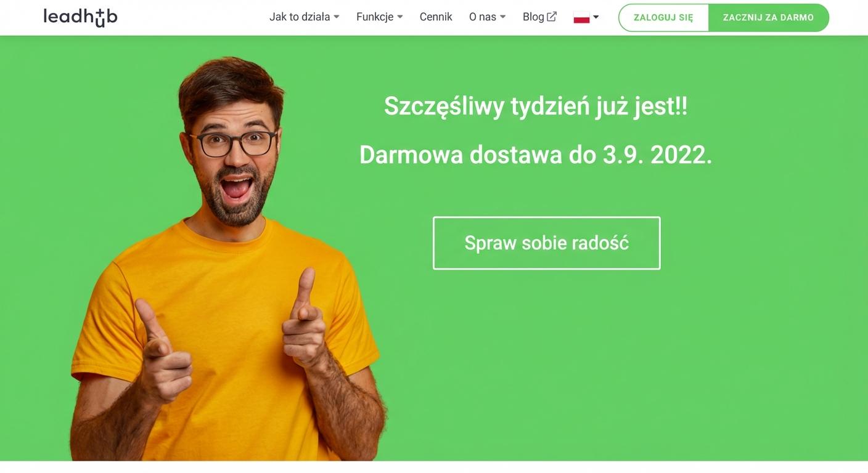Click the man's glasses in the photo

236,144
